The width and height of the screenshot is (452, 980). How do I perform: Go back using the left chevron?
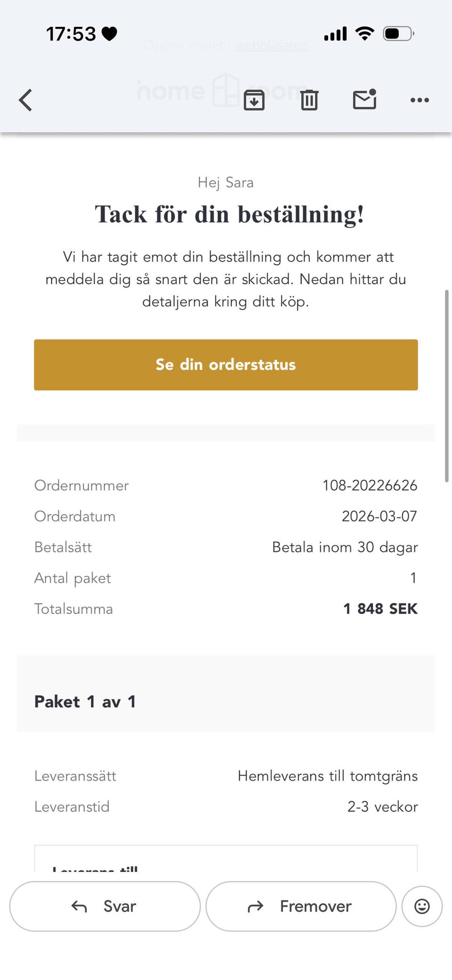tap(26, 100)
